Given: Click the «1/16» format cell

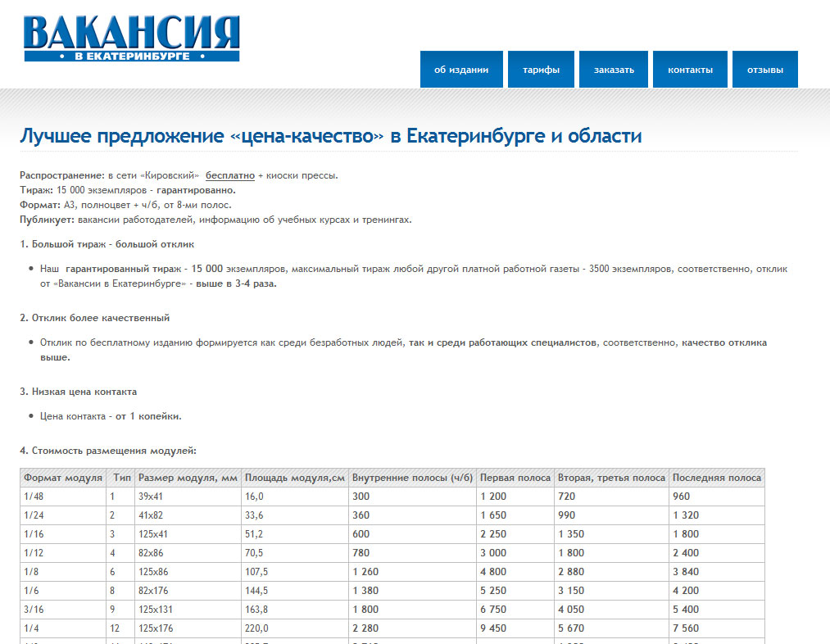Looking at the screenshot, I should [63, 534].
